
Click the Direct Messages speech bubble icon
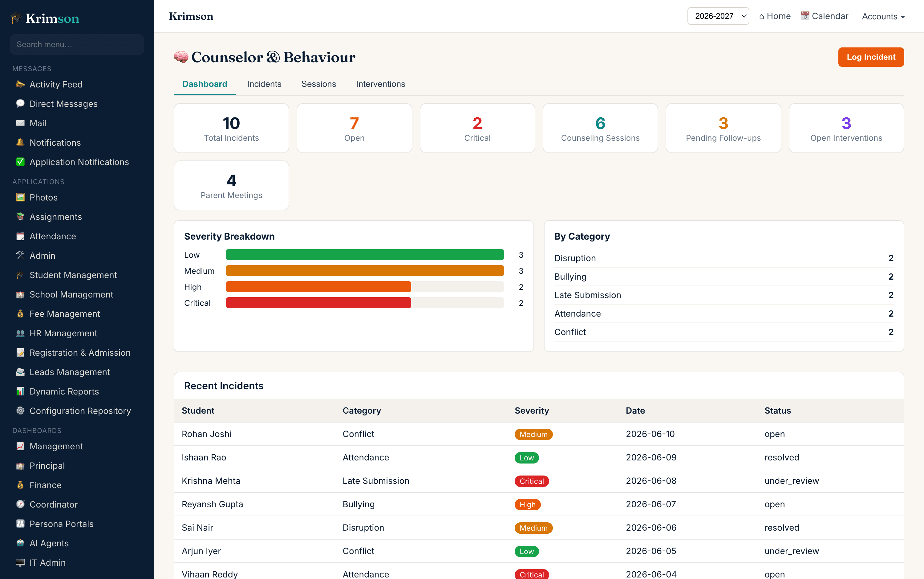(x=20, y=104)
